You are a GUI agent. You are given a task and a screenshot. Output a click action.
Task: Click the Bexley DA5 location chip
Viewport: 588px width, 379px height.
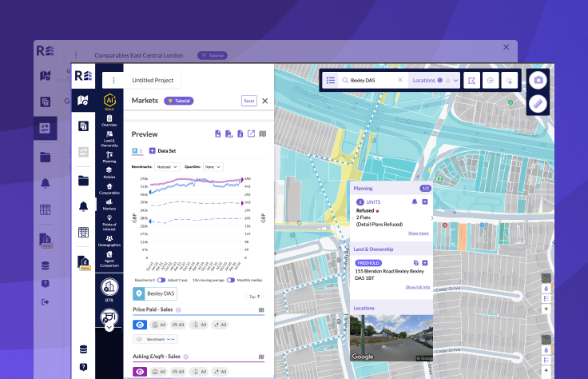point(155,293)
